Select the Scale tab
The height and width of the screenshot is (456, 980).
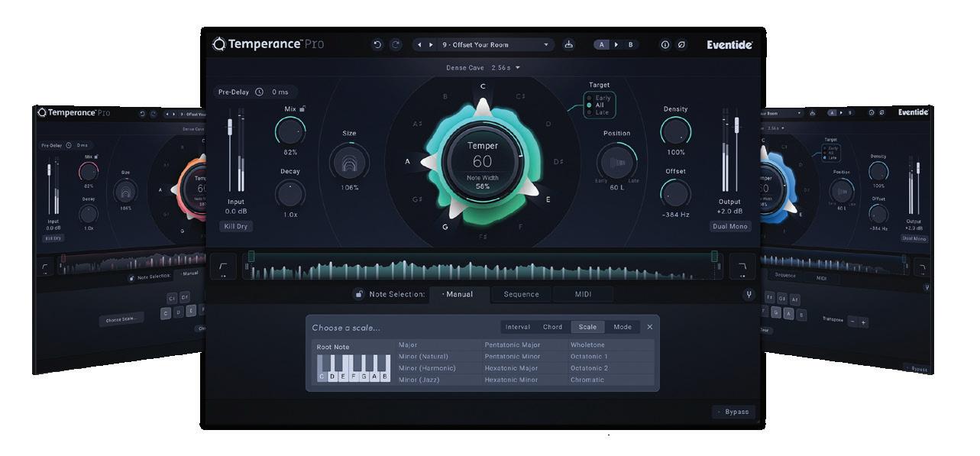tap(587, 327)
